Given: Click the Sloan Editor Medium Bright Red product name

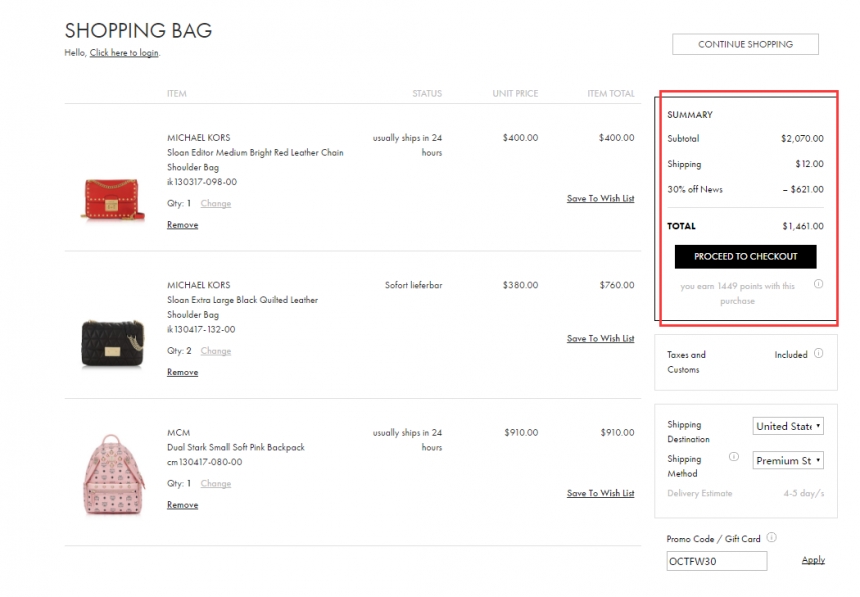Looking at the screenshot, I should click(255, 160).
